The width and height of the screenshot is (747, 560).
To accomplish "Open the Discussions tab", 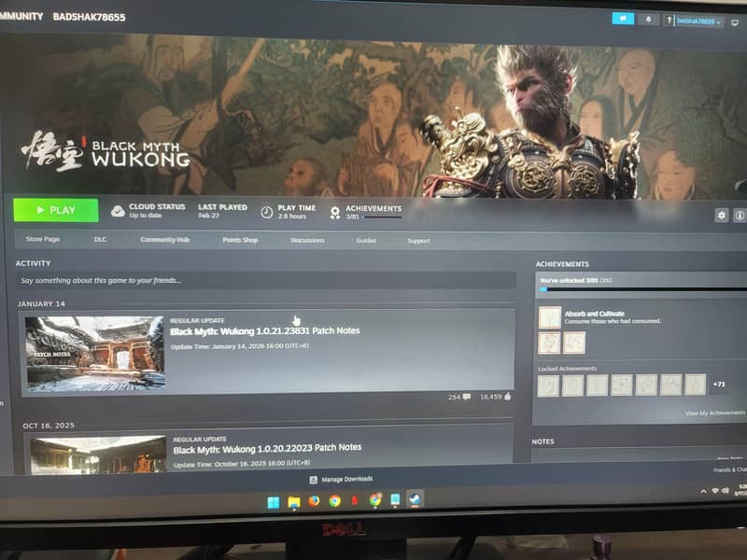I will [307, 241].
